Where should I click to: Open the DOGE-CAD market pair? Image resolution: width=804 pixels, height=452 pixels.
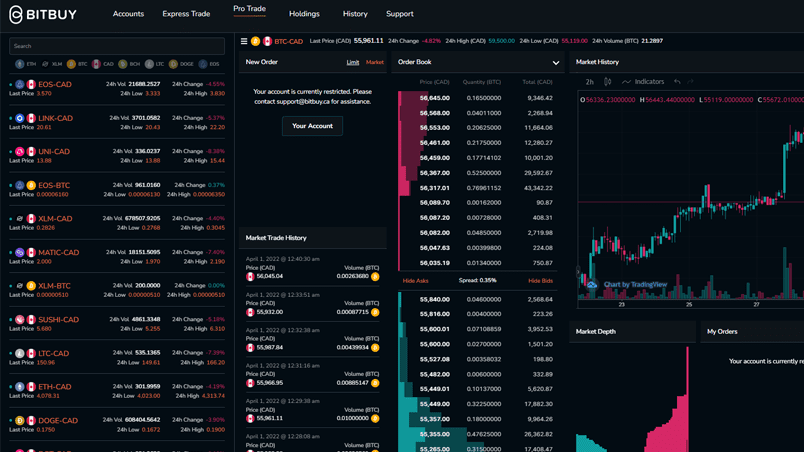point(58,420)
